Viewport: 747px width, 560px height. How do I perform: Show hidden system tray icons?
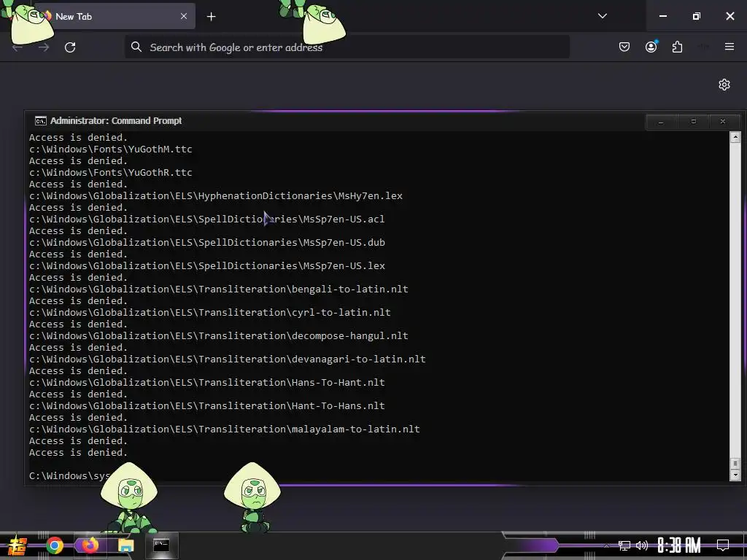pos(606,545)
